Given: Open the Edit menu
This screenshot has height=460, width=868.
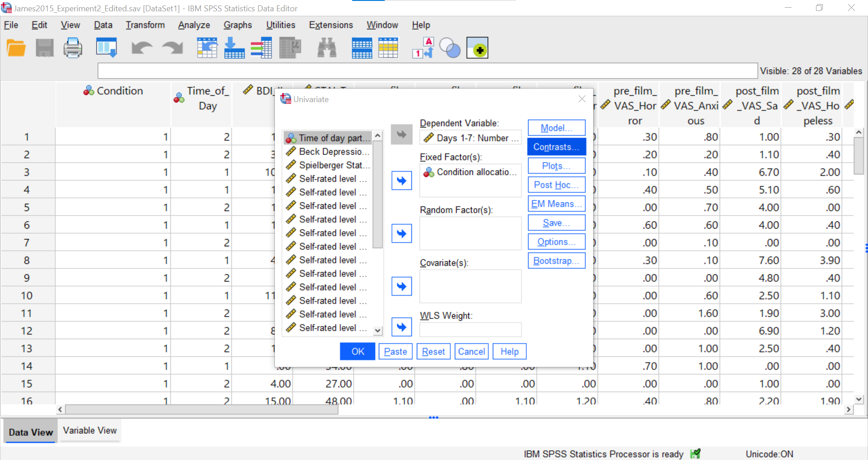Looking at the screenshot, I should tap(39, 25).
